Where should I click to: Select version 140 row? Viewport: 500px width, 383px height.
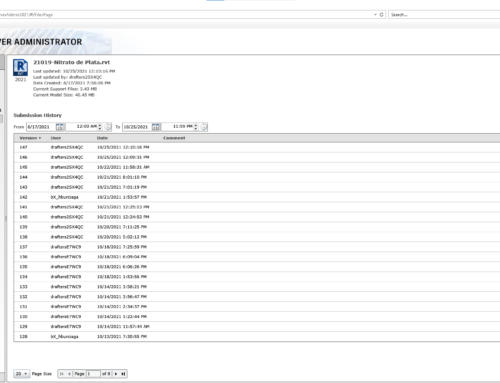257,217
